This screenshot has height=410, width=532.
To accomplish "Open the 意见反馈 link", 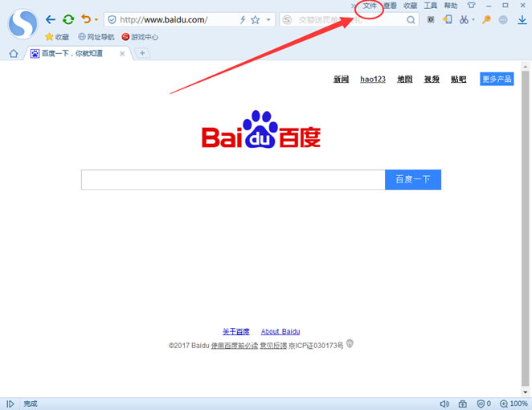I will coord(273,346).
